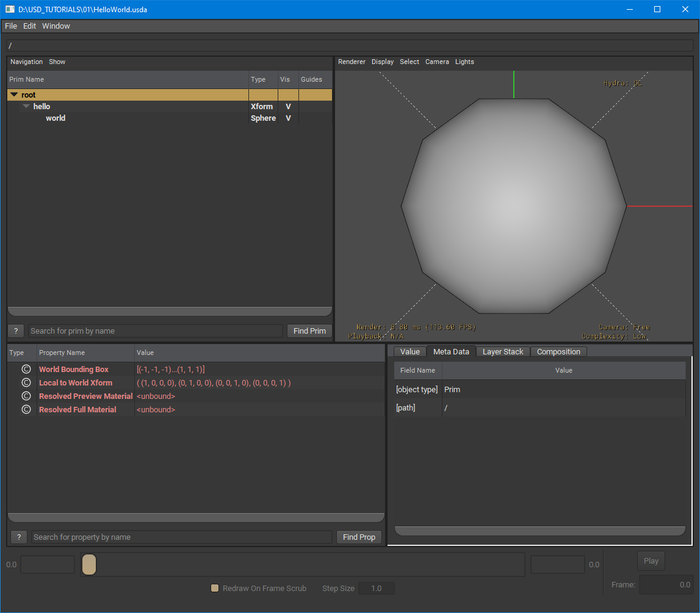Enable Redraw On Frame Scrub

click(x=215, y=588)
